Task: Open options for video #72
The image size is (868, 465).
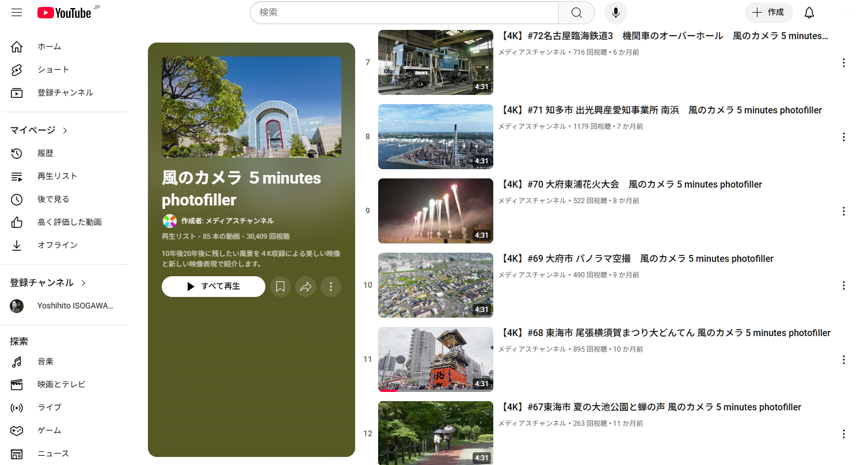Action: pyautogui.click(x=843, y=63)
